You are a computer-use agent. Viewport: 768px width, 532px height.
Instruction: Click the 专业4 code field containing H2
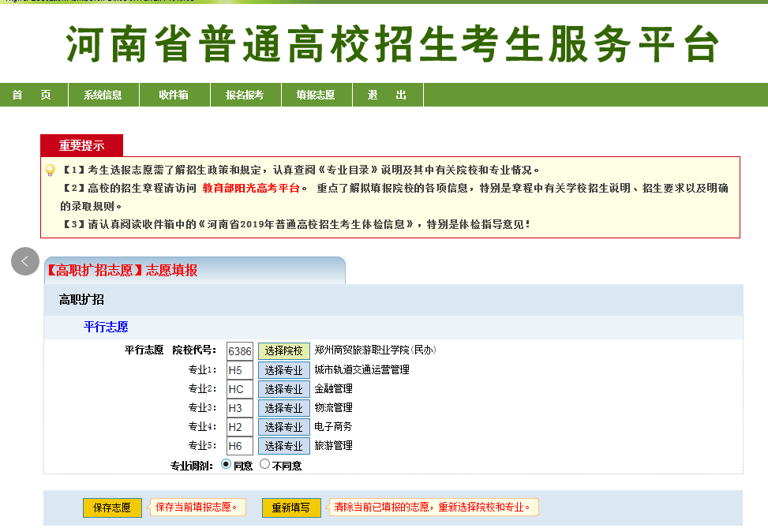[239, 427]
